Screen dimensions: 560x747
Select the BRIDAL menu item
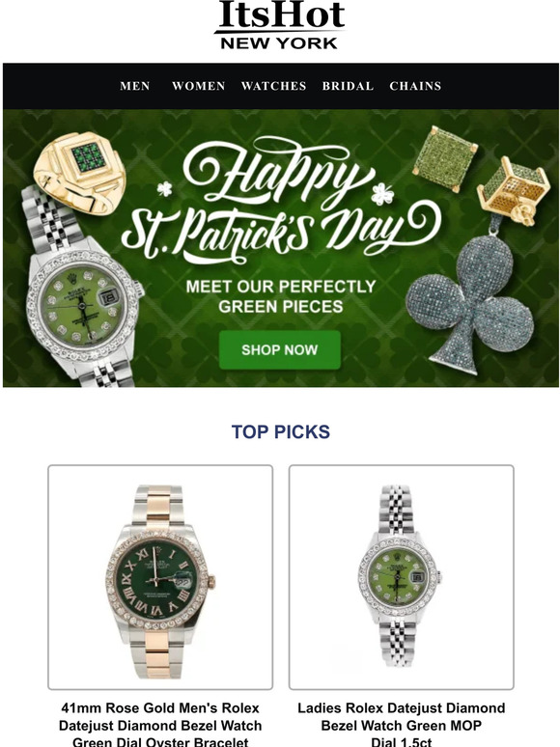[x=348, y=86]
